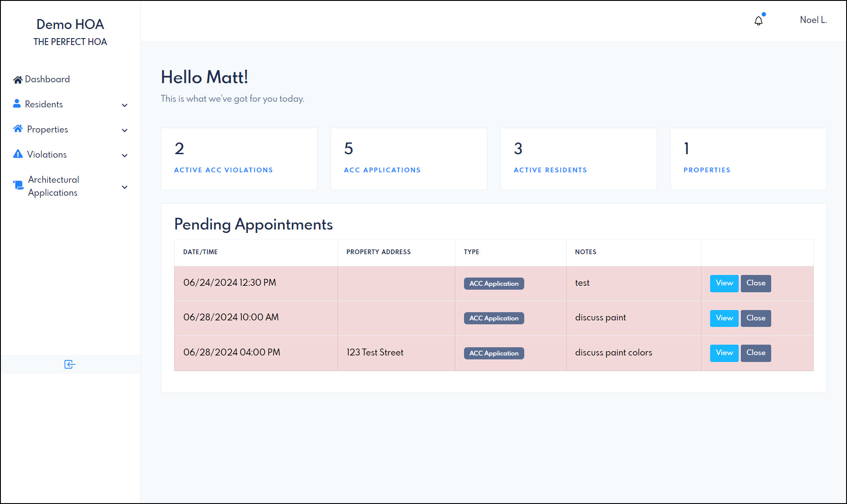The image size is (847, 504).
Task: Close the 06/28/2024 10:00 AM appointment
Action: tap(756, 318)
